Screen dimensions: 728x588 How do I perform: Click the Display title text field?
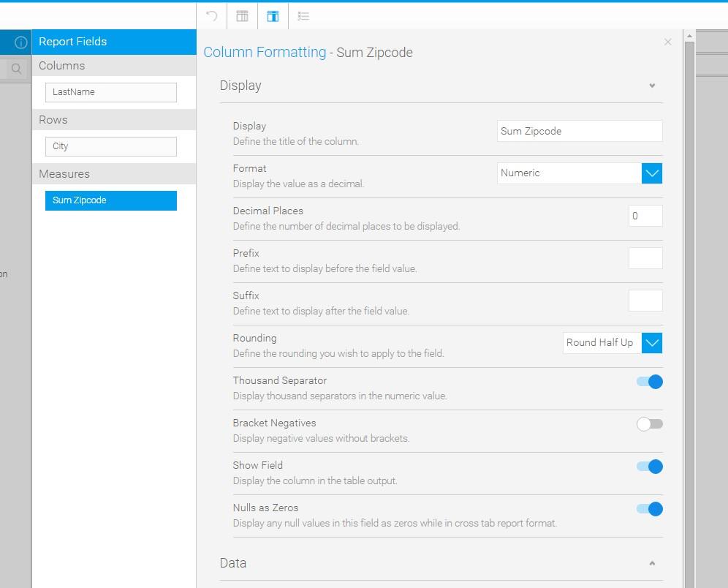pos(580,131)
